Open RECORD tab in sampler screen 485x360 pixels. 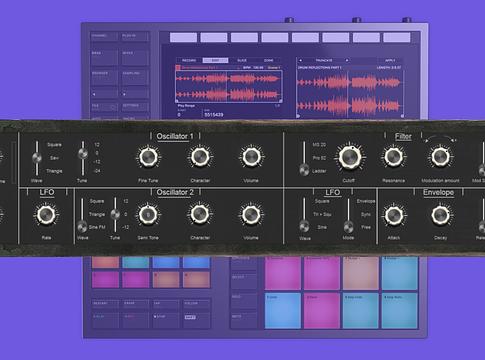tap(189, 60)
